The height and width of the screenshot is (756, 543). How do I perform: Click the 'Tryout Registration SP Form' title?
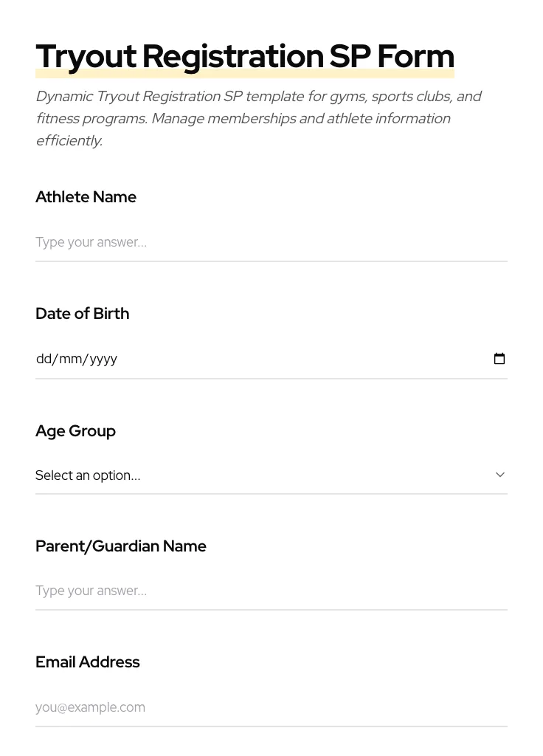click(245, 55)
